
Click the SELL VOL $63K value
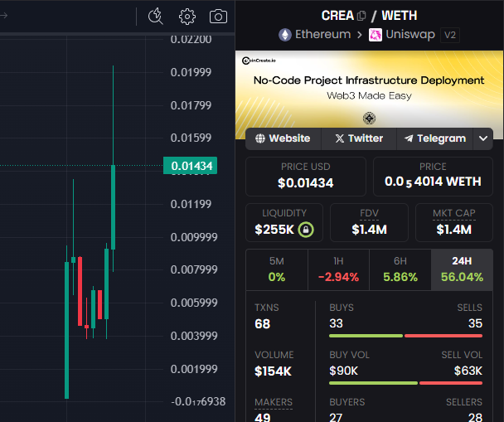tap(468, 371)
